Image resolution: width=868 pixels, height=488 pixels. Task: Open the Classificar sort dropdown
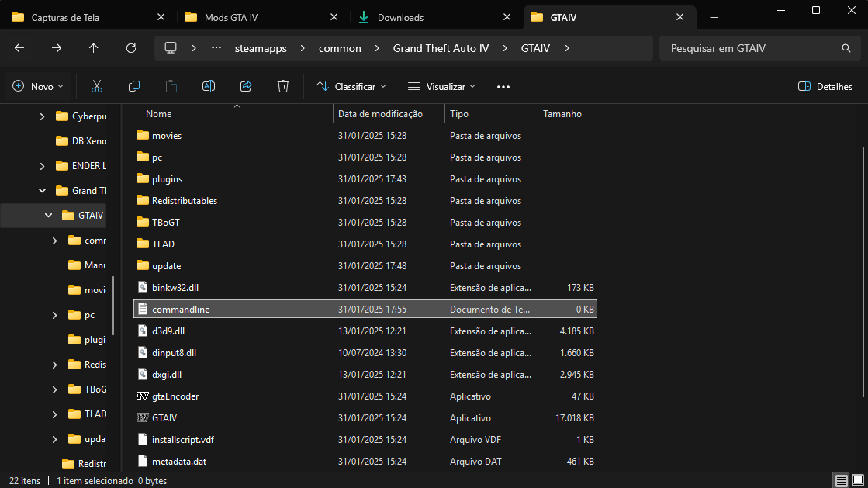point(351,87)
